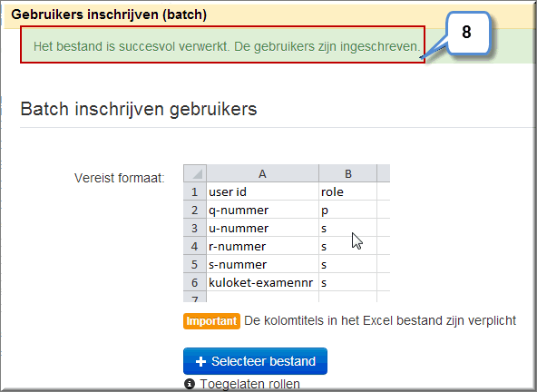Click the 'user id' cell
This screenshot has width=537, height=392.
click(262, 191)
